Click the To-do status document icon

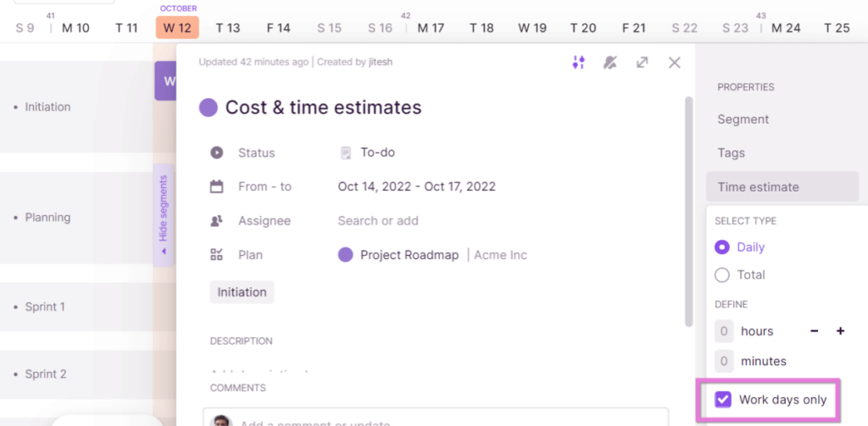click(346, 152)
